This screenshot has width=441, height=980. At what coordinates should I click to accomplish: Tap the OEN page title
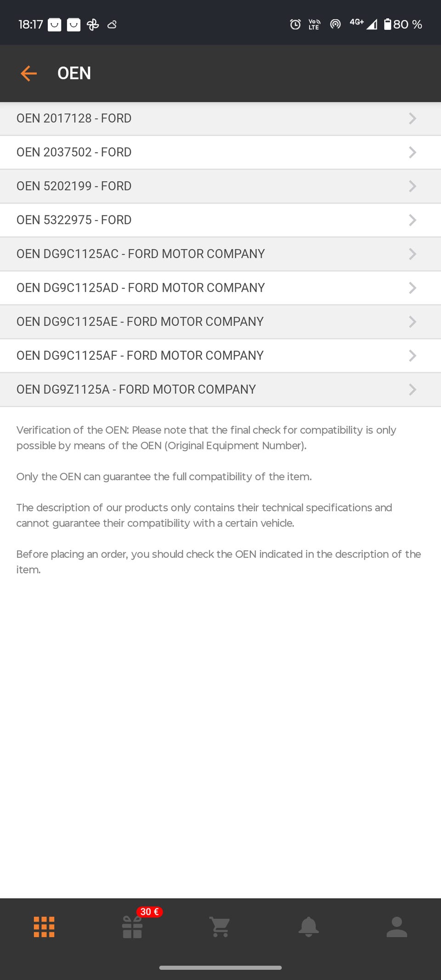[74, 74]
